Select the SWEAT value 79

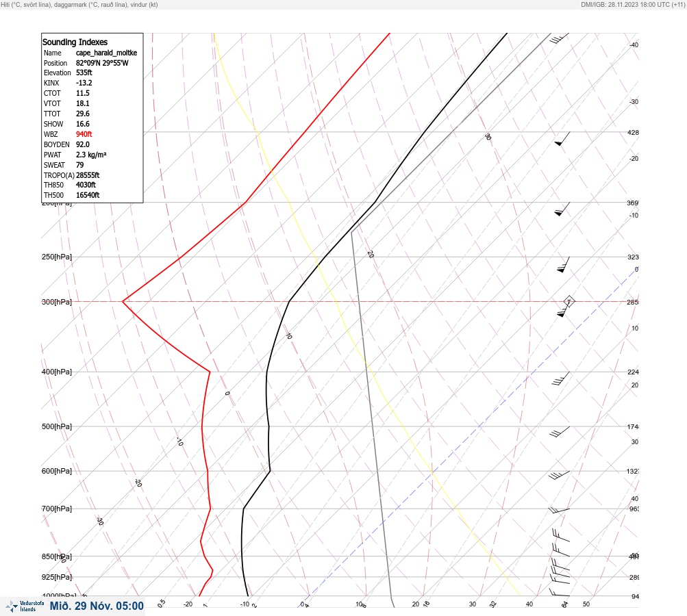(79, 165)
